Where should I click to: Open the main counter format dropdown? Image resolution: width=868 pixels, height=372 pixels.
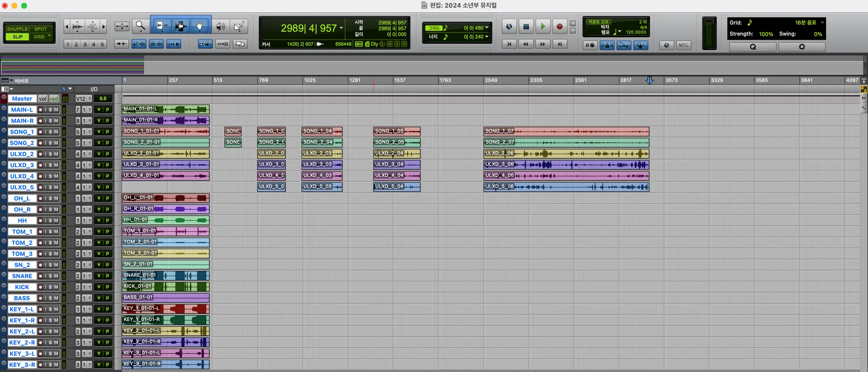click(x=341, y=28)
